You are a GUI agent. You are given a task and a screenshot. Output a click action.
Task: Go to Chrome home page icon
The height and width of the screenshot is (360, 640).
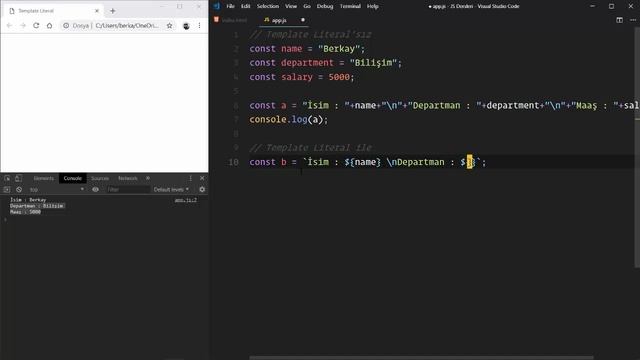tap(49, 25)
